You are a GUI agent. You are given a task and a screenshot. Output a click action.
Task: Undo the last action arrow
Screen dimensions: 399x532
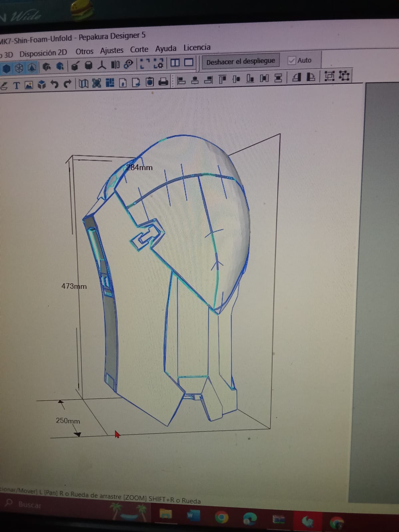pos(54,84)
